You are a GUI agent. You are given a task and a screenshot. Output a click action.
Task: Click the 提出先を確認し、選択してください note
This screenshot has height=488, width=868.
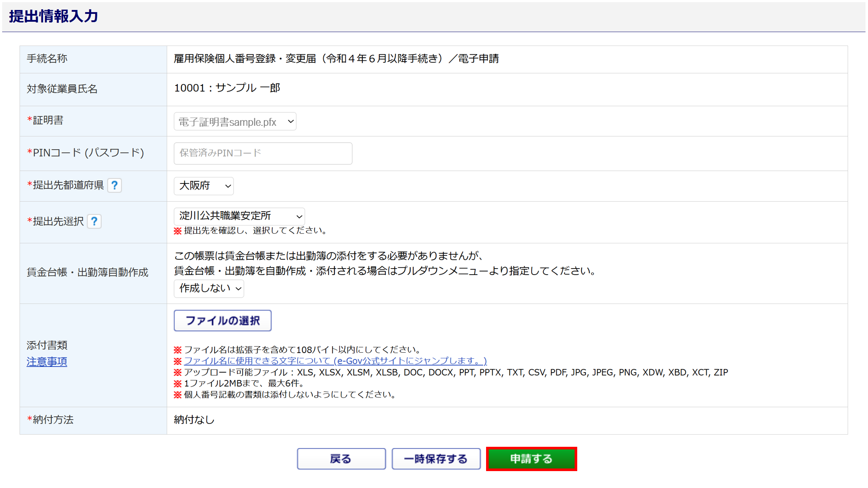(x=255, y=231)
